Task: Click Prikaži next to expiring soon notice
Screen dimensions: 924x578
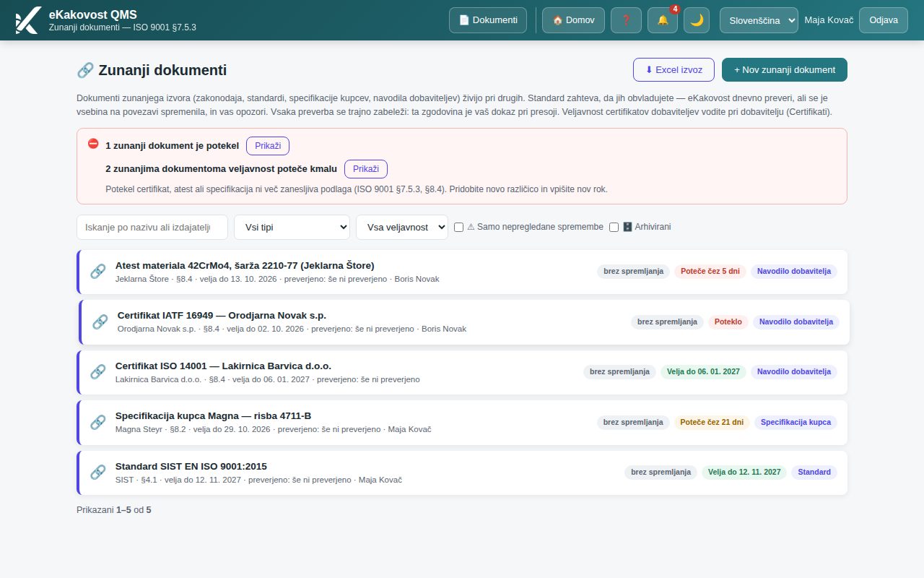Action: [366, 169]
